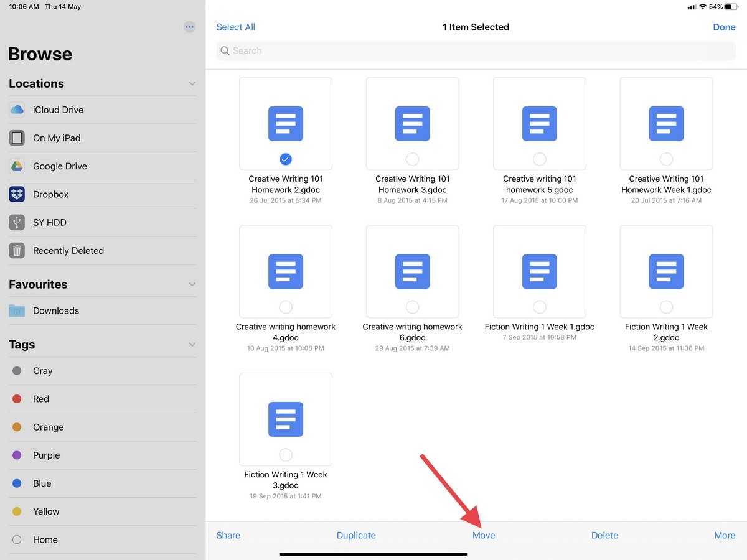Select Creative Writing 101 Homework Week 1.gdoc circle
Image resolution: width=747 pixels, height=560 pixels.
[x=667, y=159]
